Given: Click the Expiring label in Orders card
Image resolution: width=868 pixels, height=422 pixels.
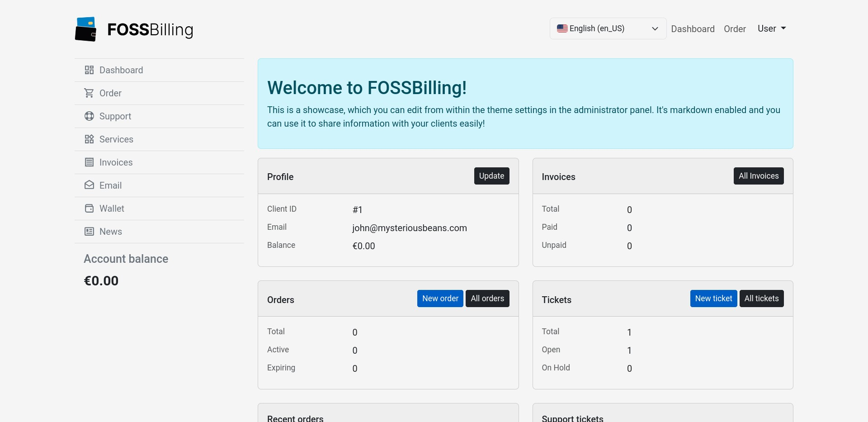Looking at the screenshot, I should click(x=281, y=368).
